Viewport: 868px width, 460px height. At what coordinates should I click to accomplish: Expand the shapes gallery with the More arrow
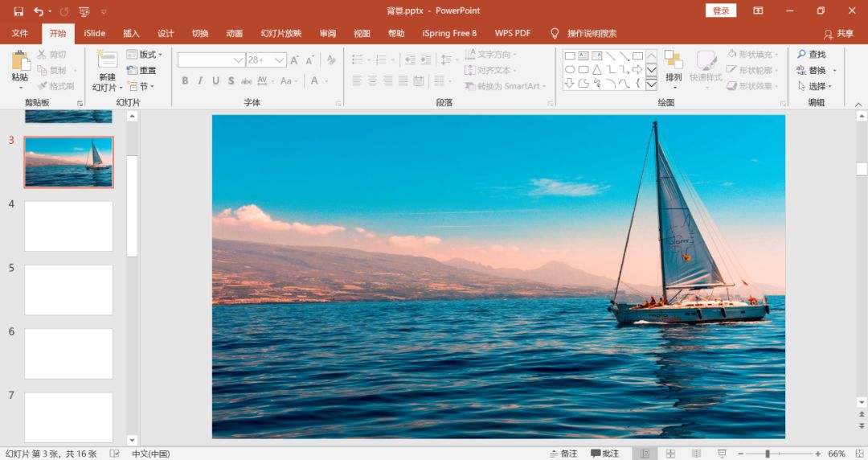651,83
